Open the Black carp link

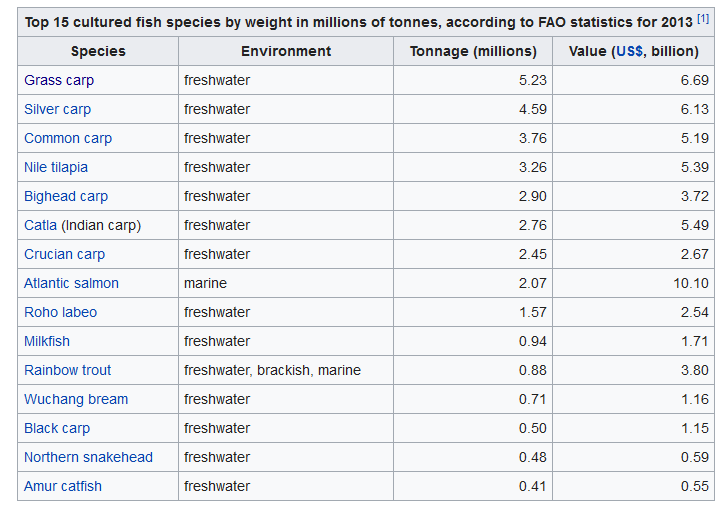tap(57, 428)
